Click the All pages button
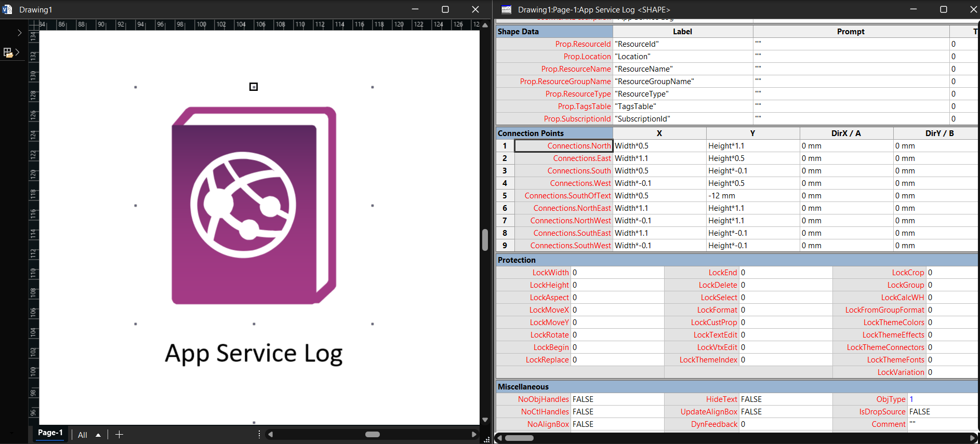Image resolution: width=980 pixels, height=444 pixels. (x=83, y=435)
